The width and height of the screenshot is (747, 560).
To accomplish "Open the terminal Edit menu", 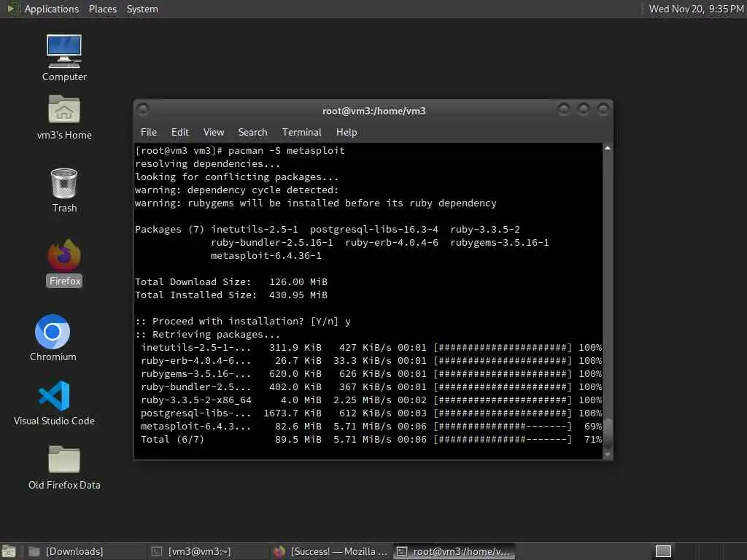I will [x=179, y=132].
